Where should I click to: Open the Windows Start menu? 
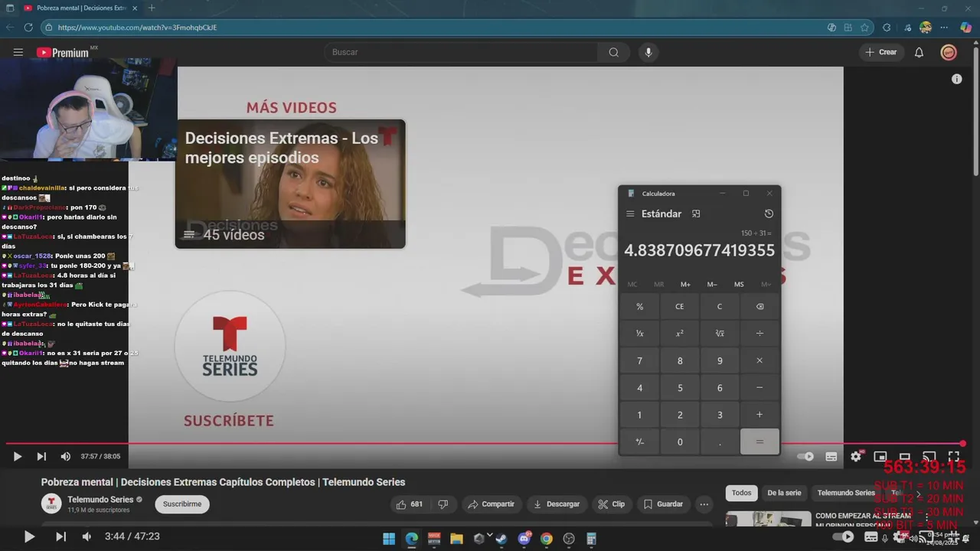click(389, 539)
